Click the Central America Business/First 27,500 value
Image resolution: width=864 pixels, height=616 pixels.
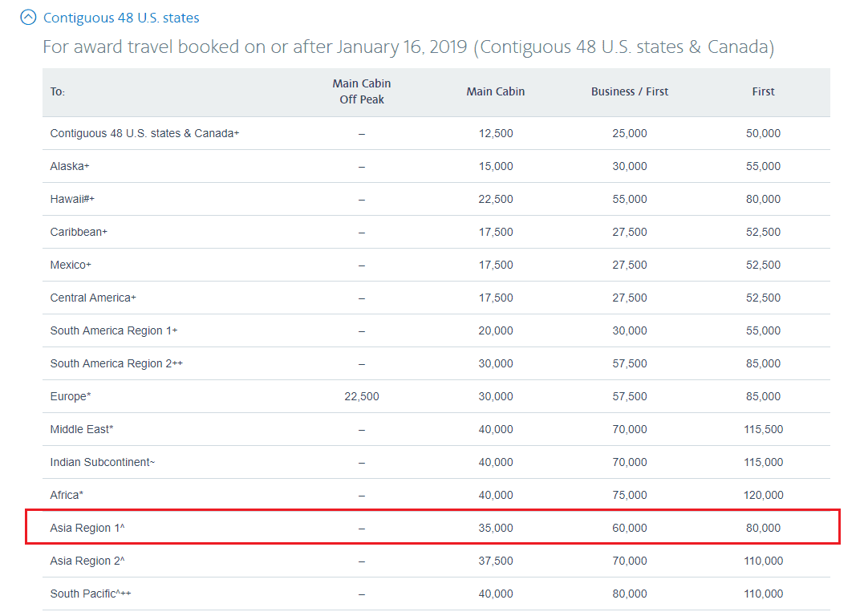(629, 298)
